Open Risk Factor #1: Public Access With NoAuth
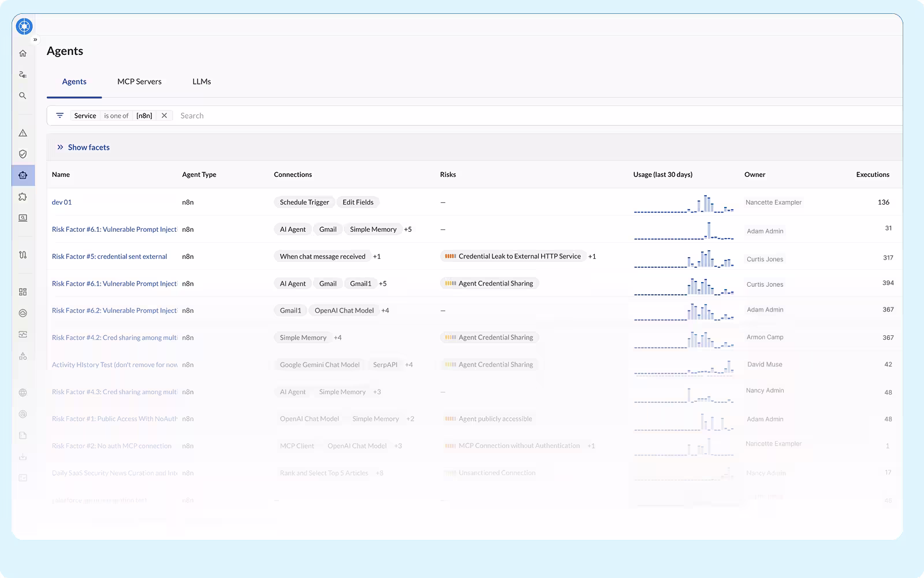Image resolution: width=924 pixels, height=578 pixels. 114,419
